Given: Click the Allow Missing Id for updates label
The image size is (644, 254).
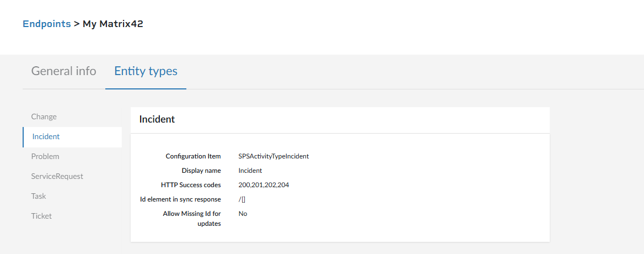Looking at the screenshot, I should pos(192,219).
